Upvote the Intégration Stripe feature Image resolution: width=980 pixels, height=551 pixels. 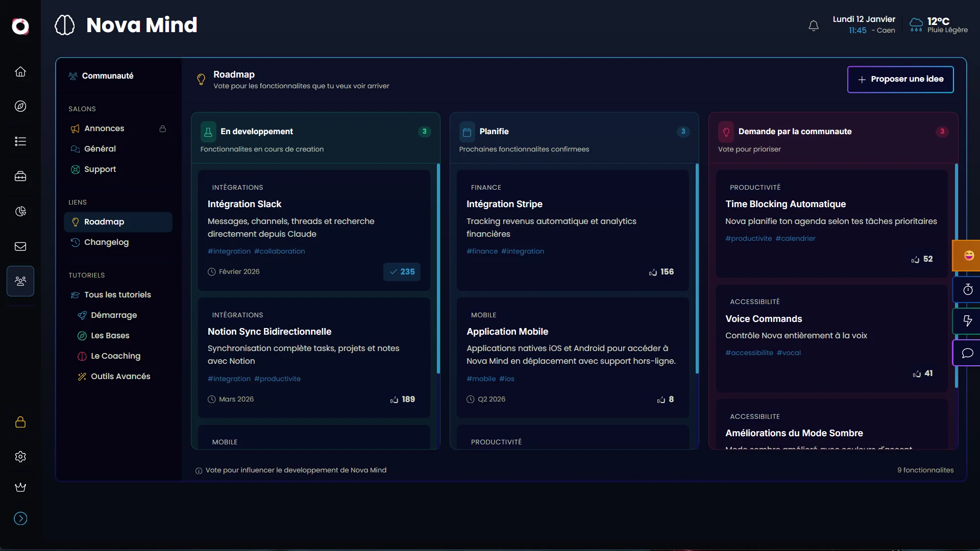point(661,272)
